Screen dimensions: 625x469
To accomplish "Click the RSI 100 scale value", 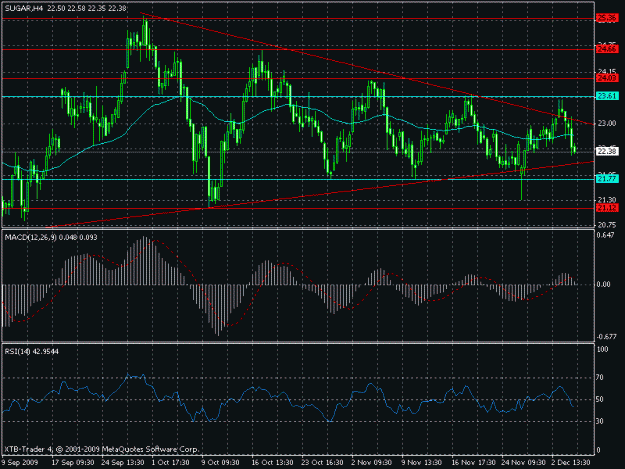I will pyautogui.click(x=603, y=349).
